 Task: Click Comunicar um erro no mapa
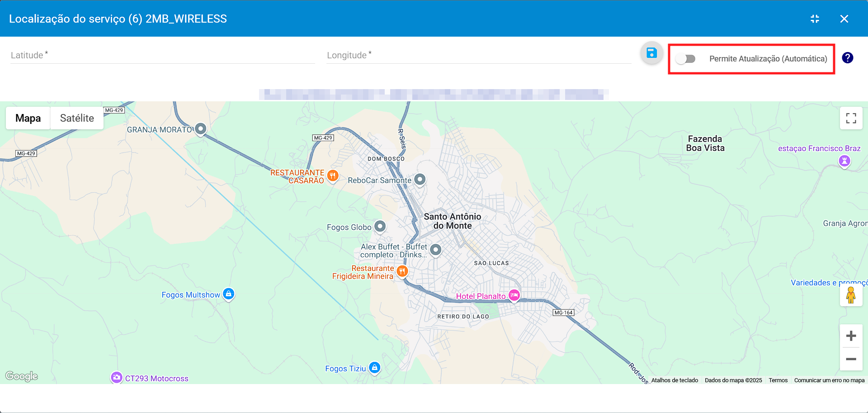pos(829,380)
